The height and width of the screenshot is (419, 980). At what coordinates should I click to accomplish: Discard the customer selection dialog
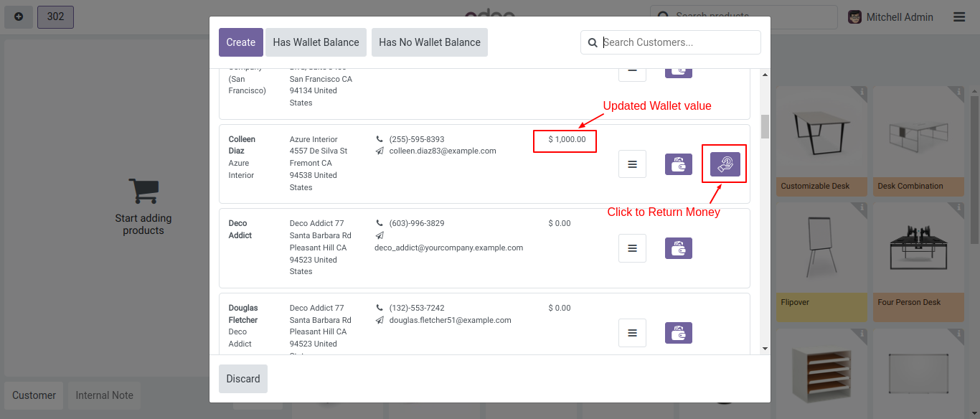coord(243,379)
